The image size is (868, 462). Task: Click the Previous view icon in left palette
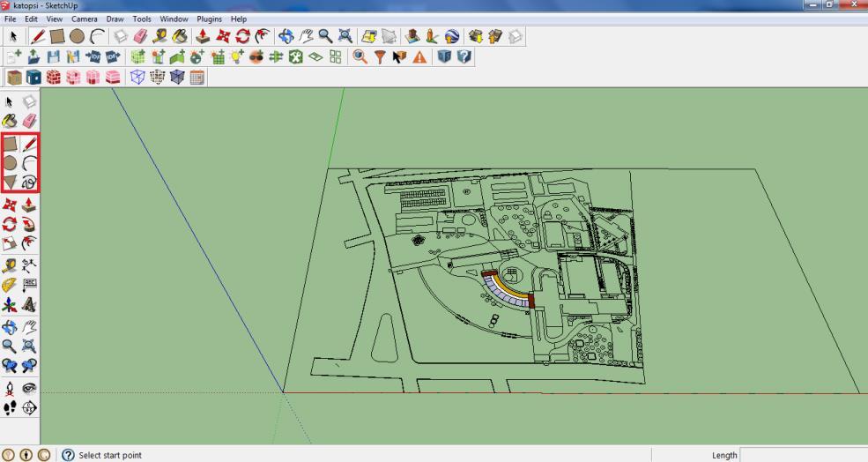coord(10,366)
